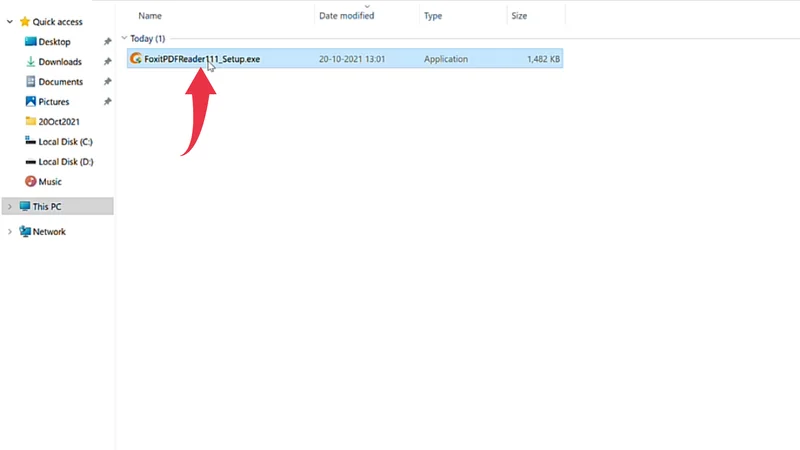
Task: Select the Desktop folder icon in sidebar
Action: (x=30, y=42)
